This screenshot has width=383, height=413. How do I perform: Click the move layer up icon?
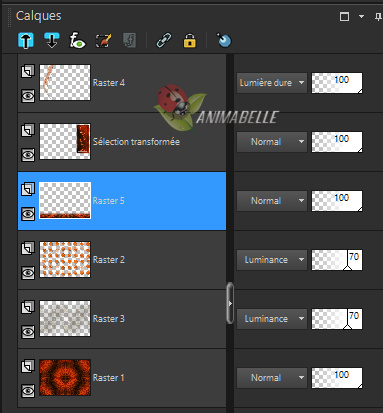(x=26, y=41)
